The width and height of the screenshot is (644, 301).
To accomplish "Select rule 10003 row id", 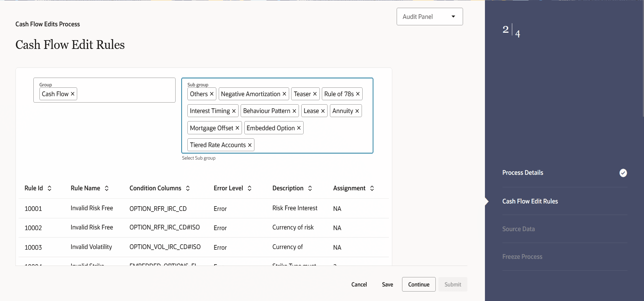I will (33, 248).
